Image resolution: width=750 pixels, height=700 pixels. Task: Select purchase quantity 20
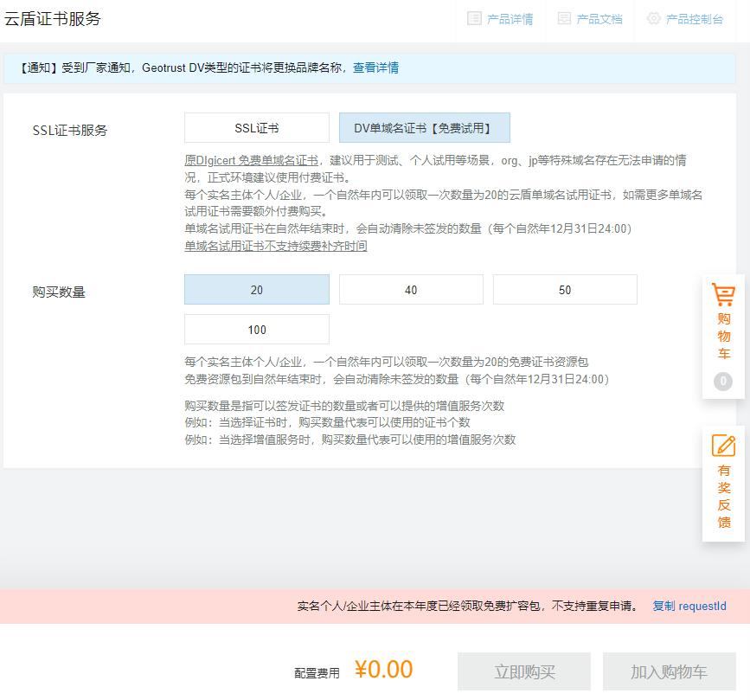point(256,289)
